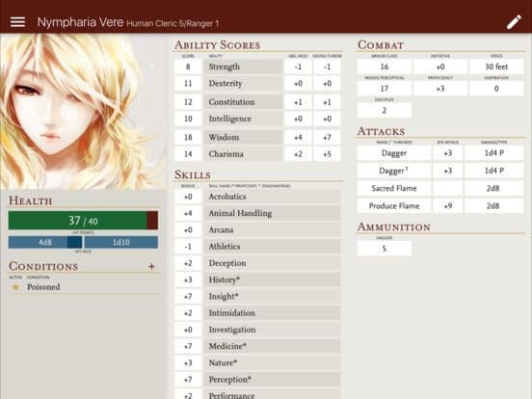Edit the Charisma score value 14
Image resolution: width=532 pixels, height=399 pixels.
coord(188,154)
